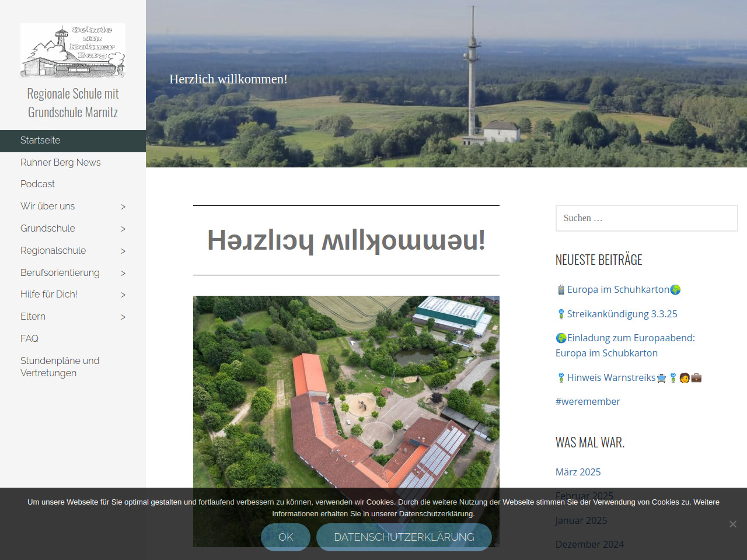Expand the Grundschule submenu arrow
This screenshot has height=560, width=747.
click(x=123, y=229)
